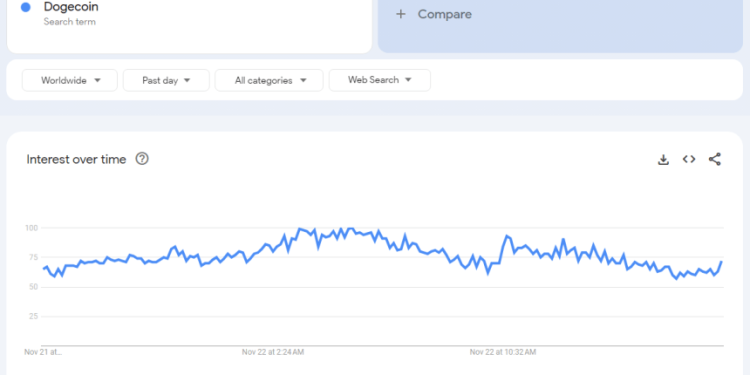Download the Interest over time chart data
750x375 pixels.
[x=663, y=159]
